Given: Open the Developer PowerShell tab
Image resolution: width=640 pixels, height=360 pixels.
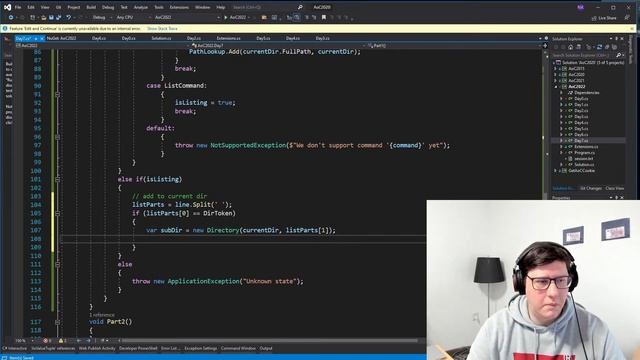Looking at the screenshot, I should coord(138,348).
